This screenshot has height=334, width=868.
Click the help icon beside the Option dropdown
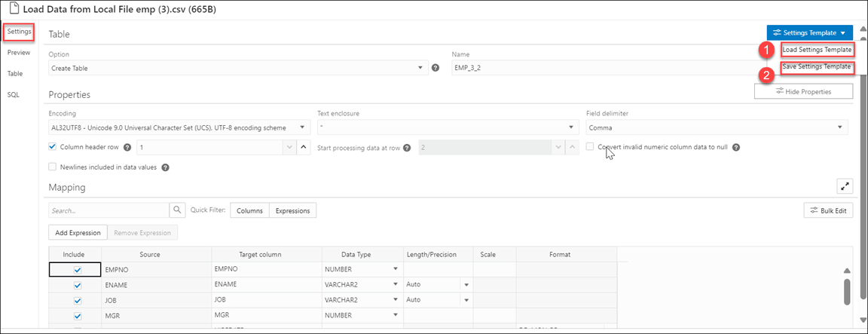[436, 68]
